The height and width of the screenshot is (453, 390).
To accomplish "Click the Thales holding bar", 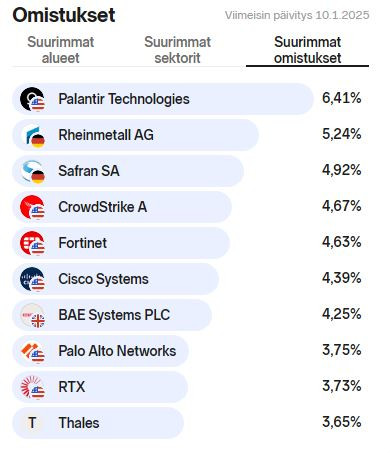I will (98, 423).
